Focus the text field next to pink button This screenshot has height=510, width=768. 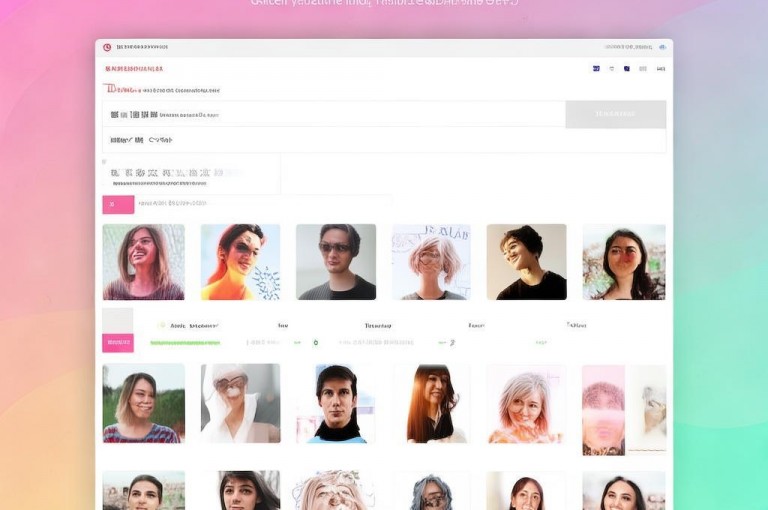tap(264, 203)
